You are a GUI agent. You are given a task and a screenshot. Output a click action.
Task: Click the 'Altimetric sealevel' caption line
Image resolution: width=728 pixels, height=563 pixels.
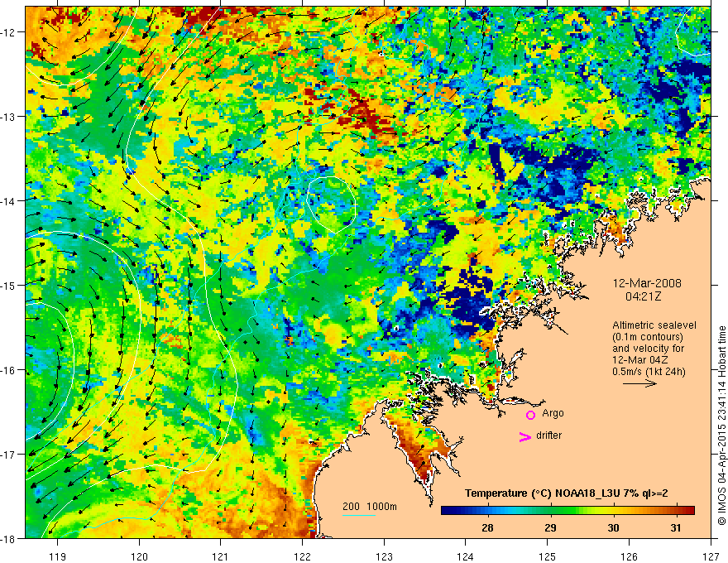click(x=654, y=325)
